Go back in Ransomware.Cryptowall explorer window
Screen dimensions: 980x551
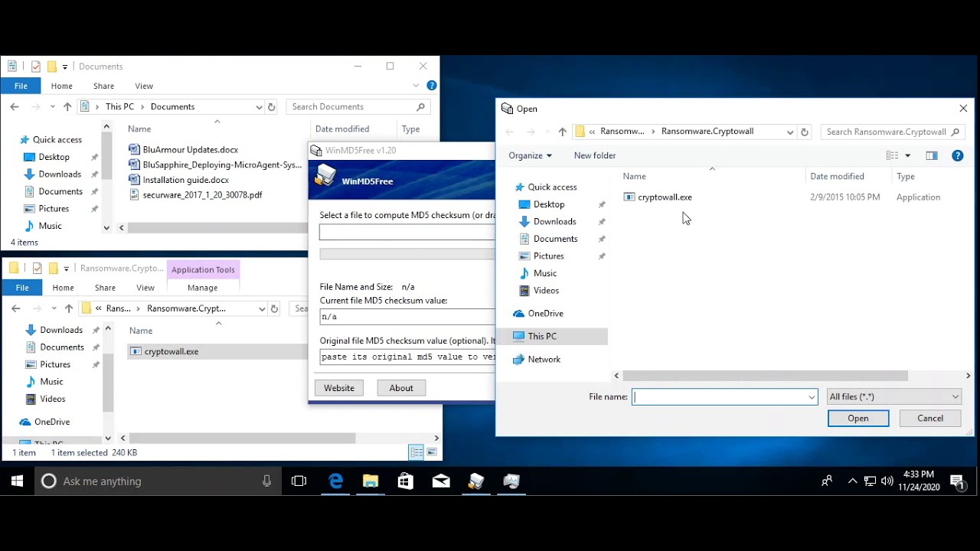click(x=15, y=308)
